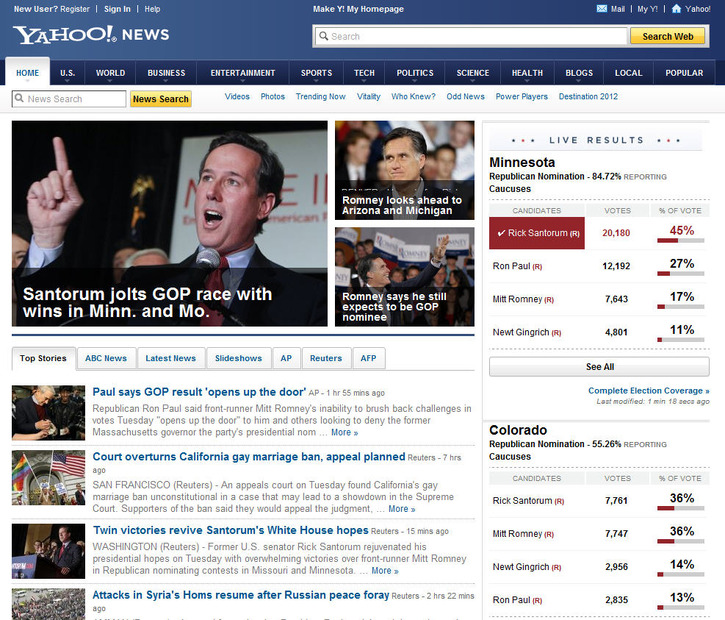Open the Videos link
Viewport: 725px width, 620px height.
pyautogui.click(x=237, y=96)
